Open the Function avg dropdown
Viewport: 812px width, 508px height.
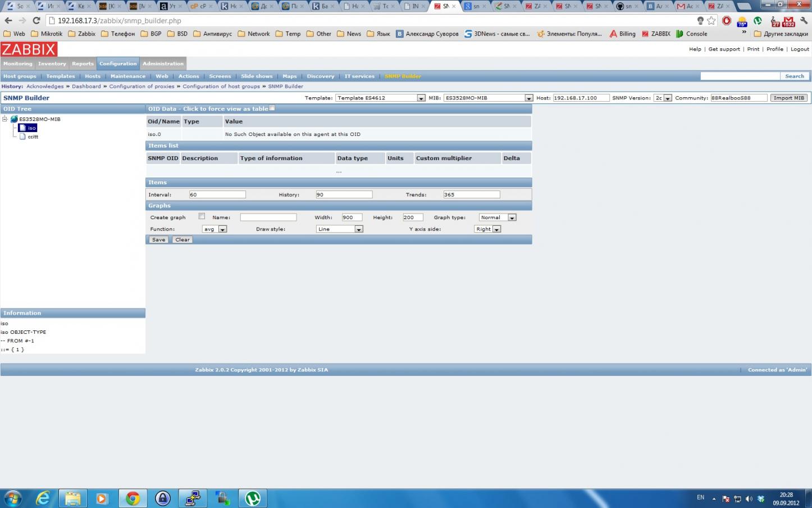tap(215, 229)
